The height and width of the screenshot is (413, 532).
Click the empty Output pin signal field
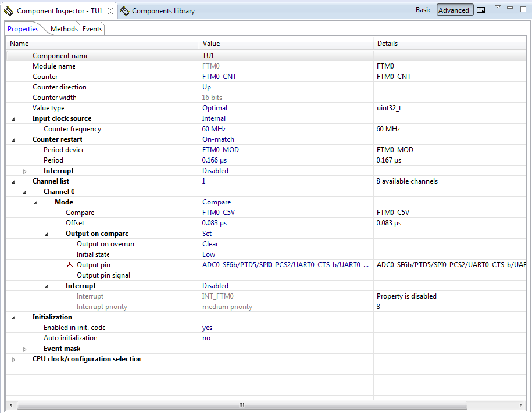[286, 275]
